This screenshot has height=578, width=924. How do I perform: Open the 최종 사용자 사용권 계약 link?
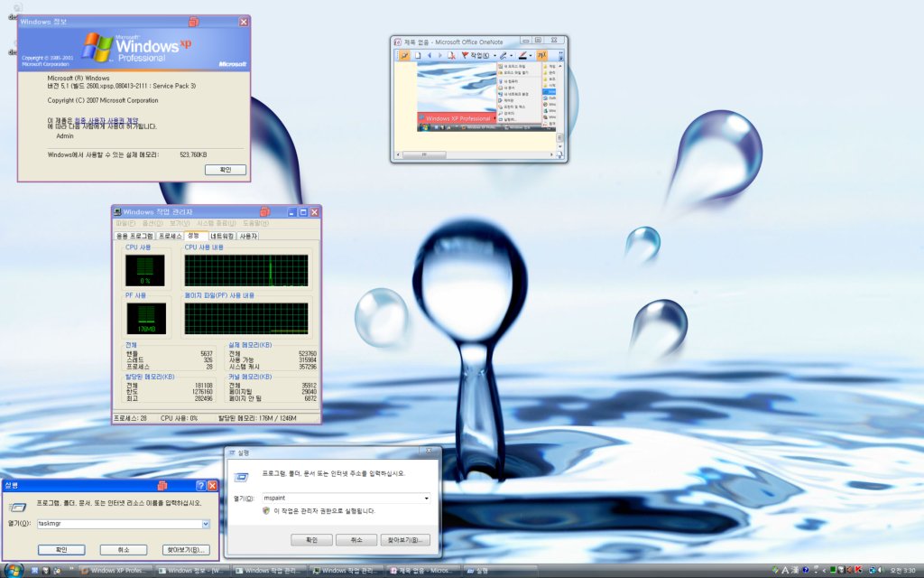click(106, 120)
